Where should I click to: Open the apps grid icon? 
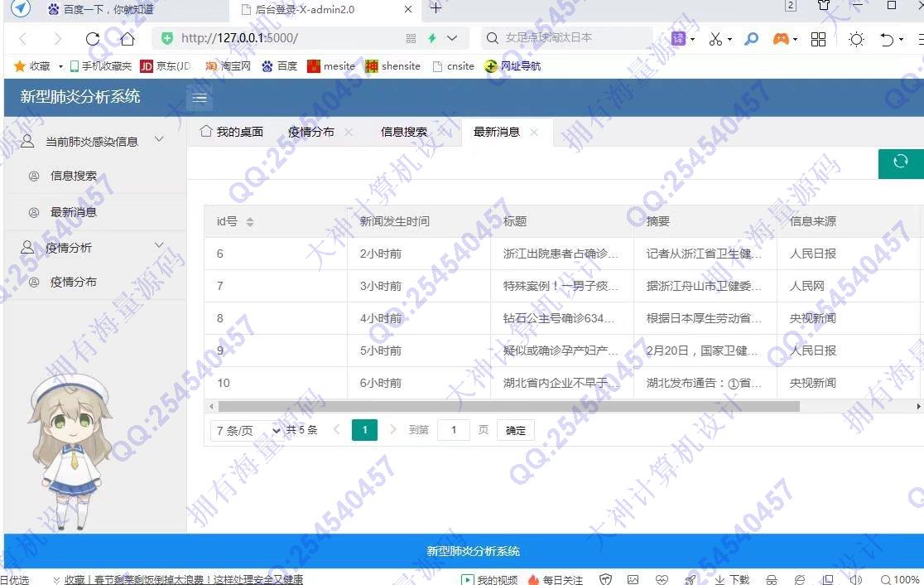click(819, 40)
